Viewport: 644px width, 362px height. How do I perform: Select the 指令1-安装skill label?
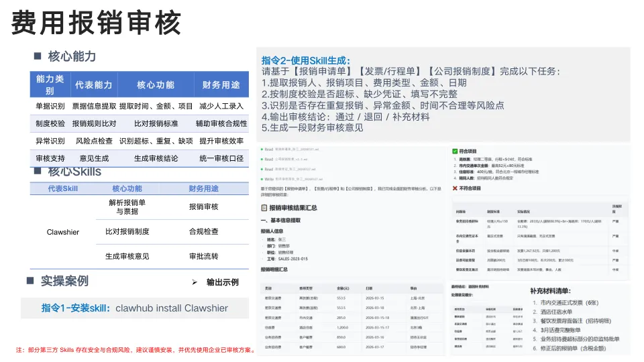point(76,308)
